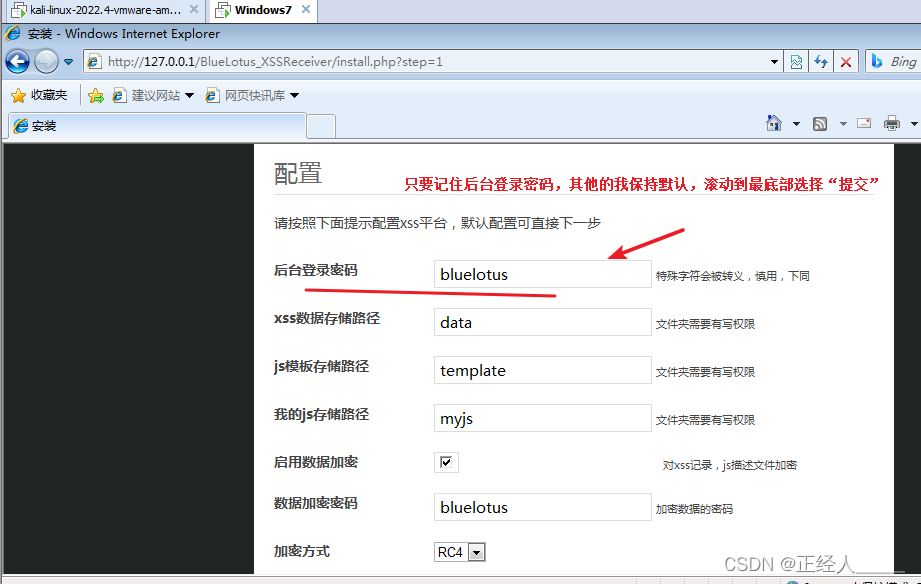This screenshot has width=921, height=584.
Task: Click Add to Favorites Bar star icon
Action: pyautogui.click(x=96, y=95)
